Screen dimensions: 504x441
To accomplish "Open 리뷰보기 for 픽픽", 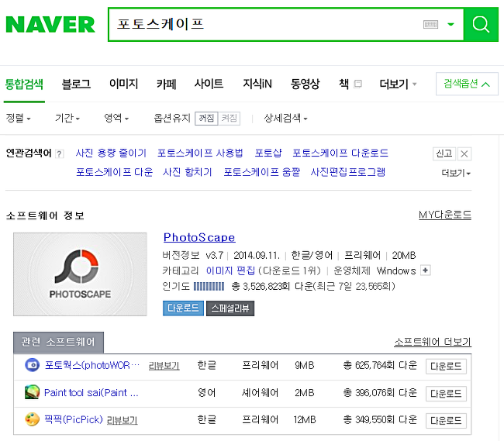I will tap(123, 420).
